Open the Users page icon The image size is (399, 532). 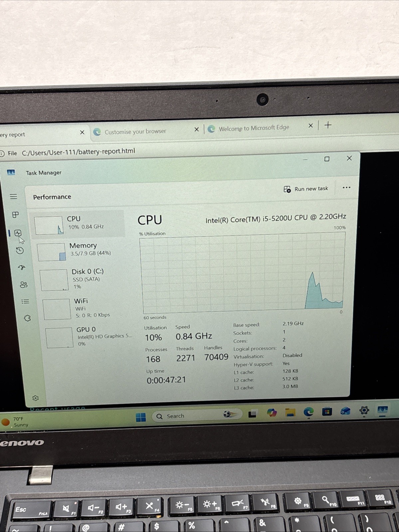coord(24,284)
